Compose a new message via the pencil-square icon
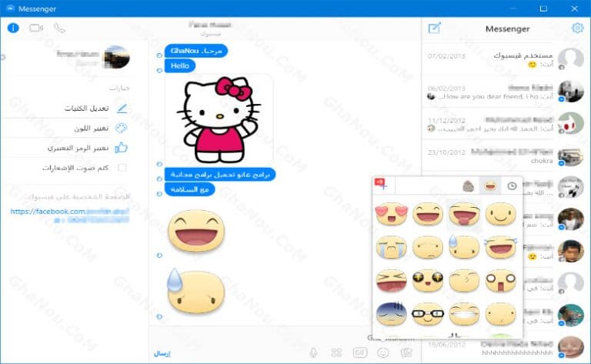591x364 pixels. point(435,28)
